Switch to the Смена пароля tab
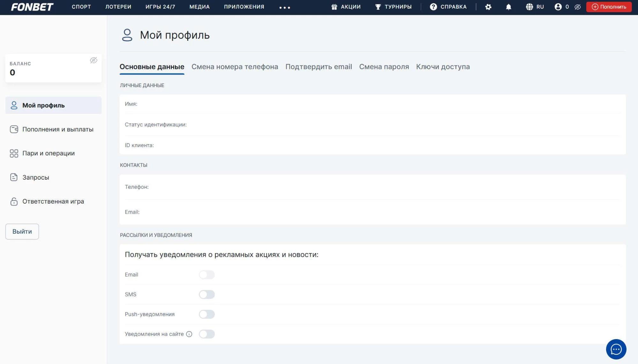This screenshot has height=364, width=638. [384, 67]
